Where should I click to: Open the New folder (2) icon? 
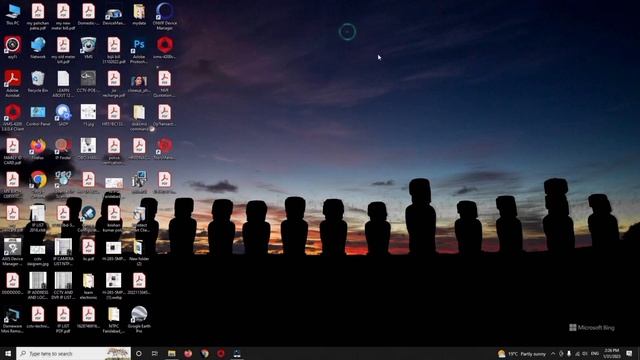coord(139,252)
